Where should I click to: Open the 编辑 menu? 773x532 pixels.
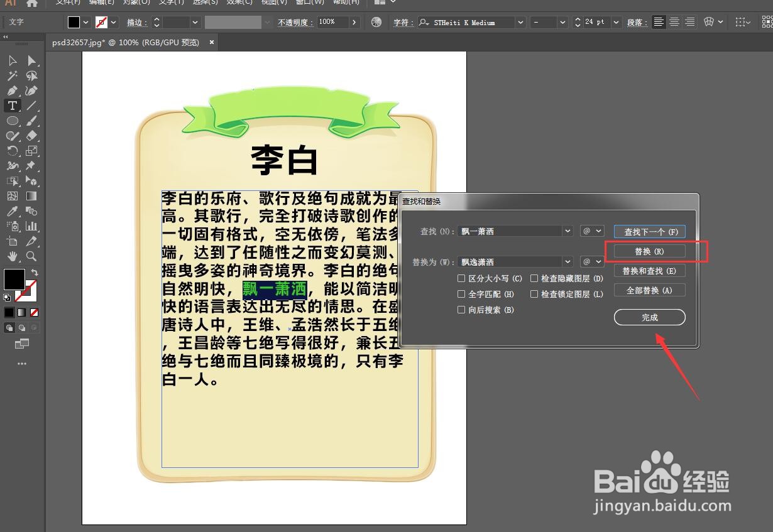point(101,3)
